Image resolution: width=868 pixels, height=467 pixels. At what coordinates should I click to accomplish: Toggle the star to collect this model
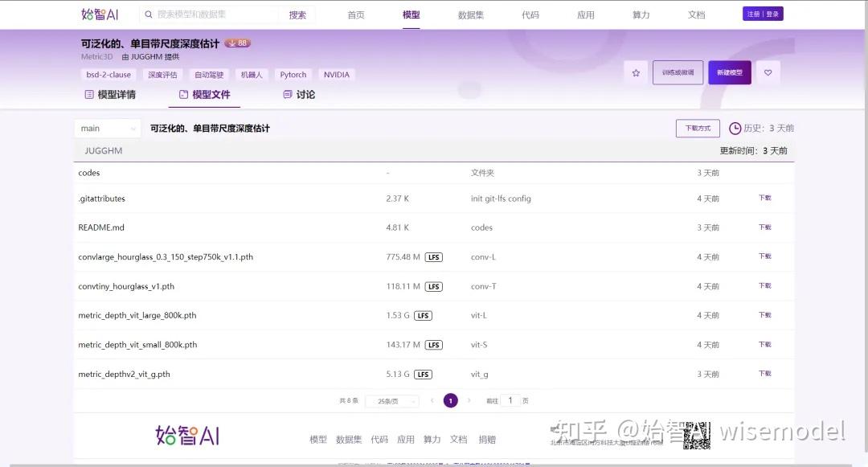636,72
